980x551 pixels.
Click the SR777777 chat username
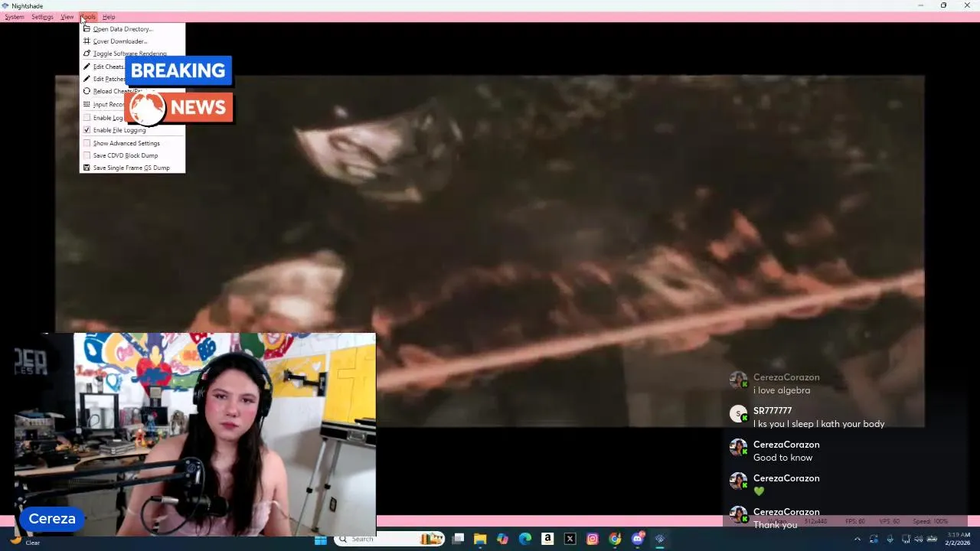[773, 411]
